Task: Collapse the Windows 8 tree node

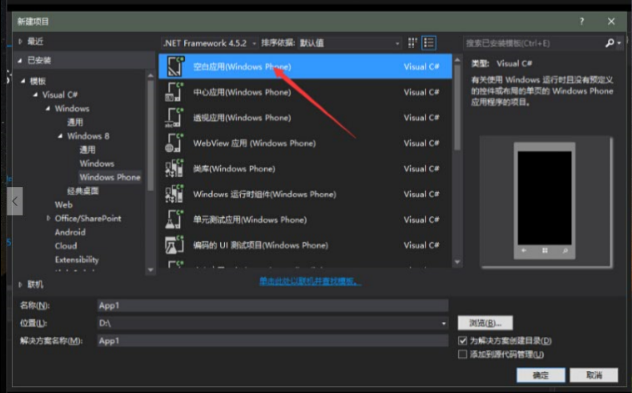Action: [x=60, y=136]
